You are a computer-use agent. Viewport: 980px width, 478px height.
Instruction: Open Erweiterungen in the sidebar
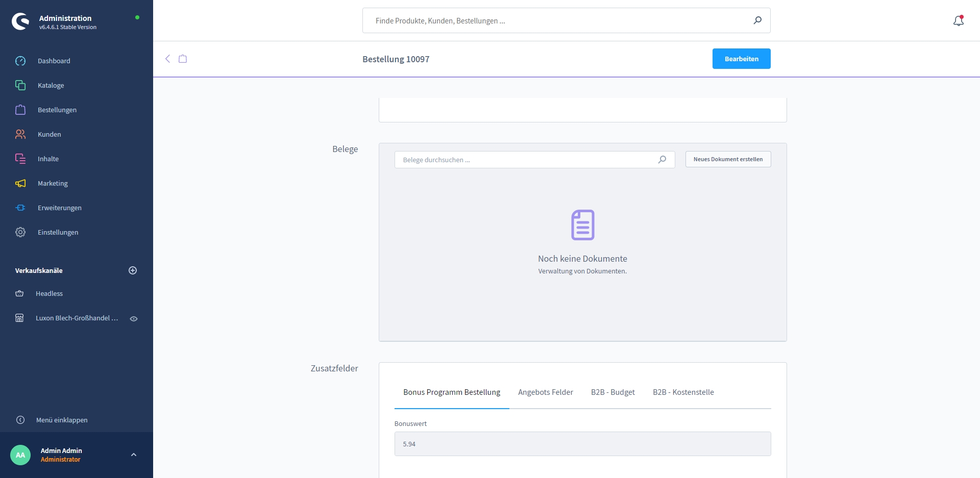(x=59, y=208)
